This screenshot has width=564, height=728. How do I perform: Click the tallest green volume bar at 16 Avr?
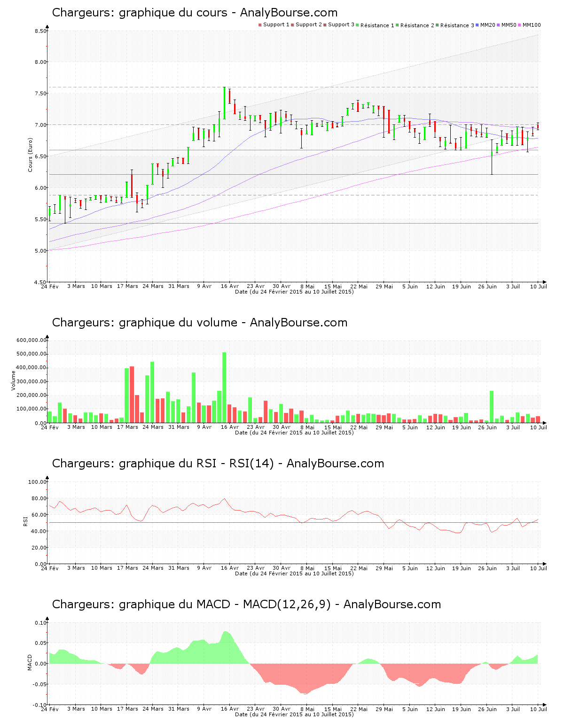(224, 387)
